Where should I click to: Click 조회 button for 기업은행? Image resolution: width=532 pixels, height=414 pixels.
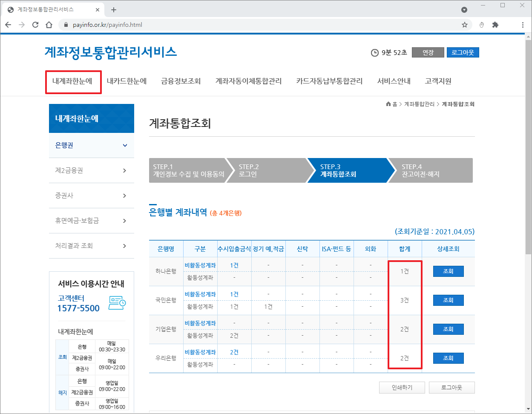448,329
